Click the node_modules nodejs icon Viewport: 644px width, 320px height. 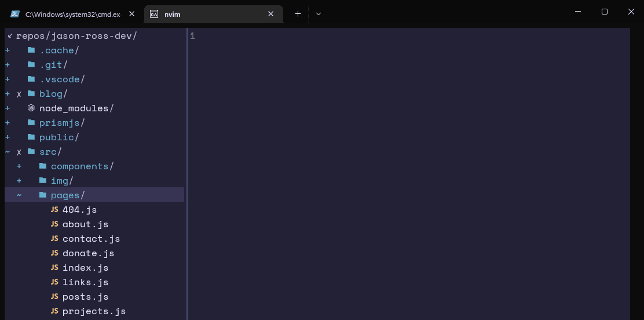click(31, 108)
